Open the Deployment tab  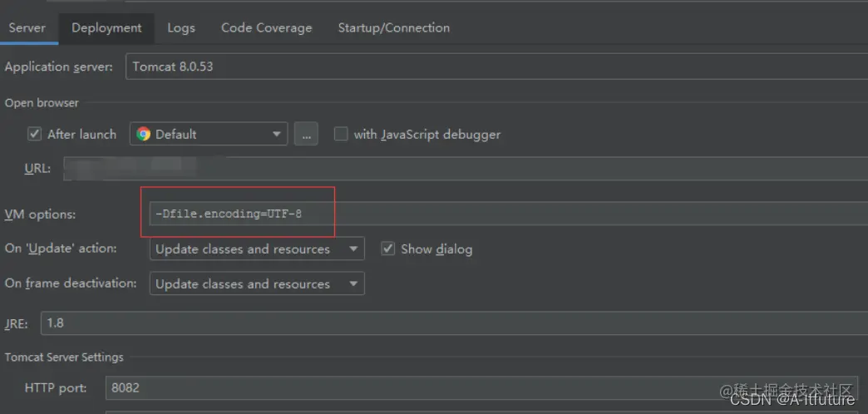pos(107,27)
